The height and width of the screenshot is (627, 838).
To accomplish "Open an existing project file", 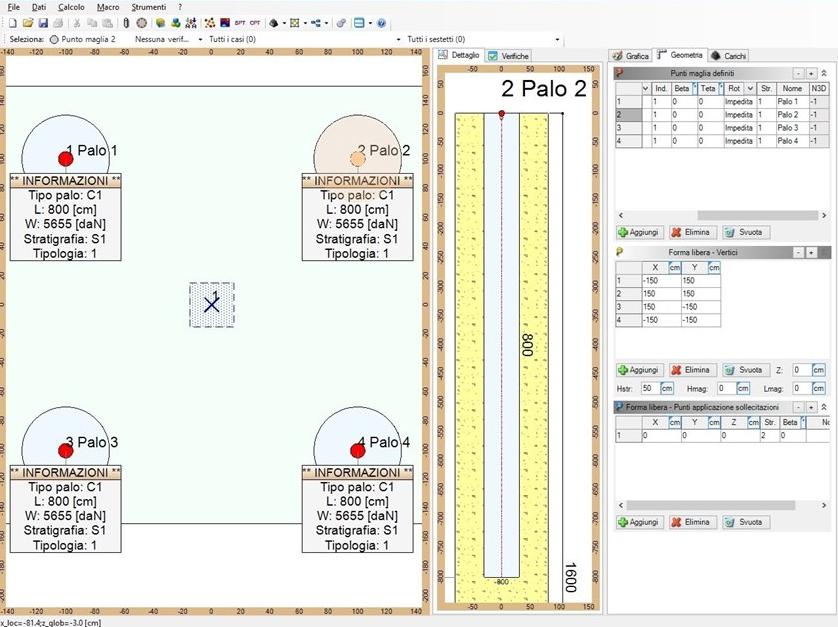I will [x=29, y=21].
